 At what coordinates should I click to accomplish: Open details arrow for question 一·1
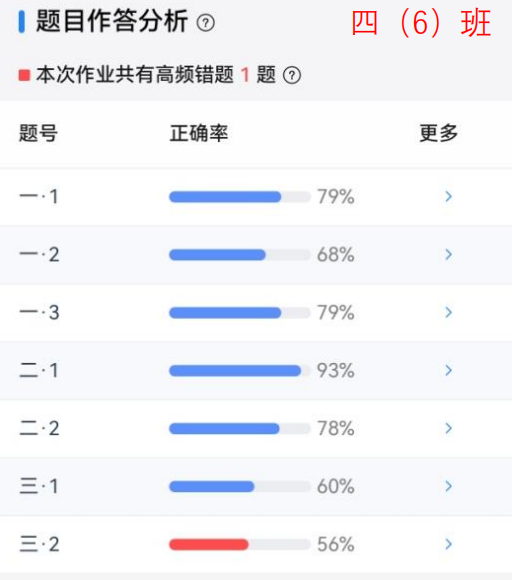click(x=449, y=196)
